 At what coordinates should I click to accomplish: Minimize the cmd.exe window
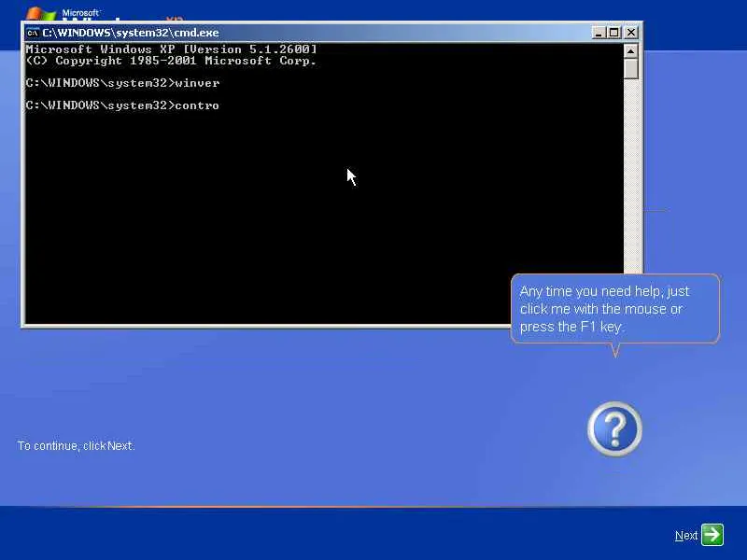(x=599, y=33)
